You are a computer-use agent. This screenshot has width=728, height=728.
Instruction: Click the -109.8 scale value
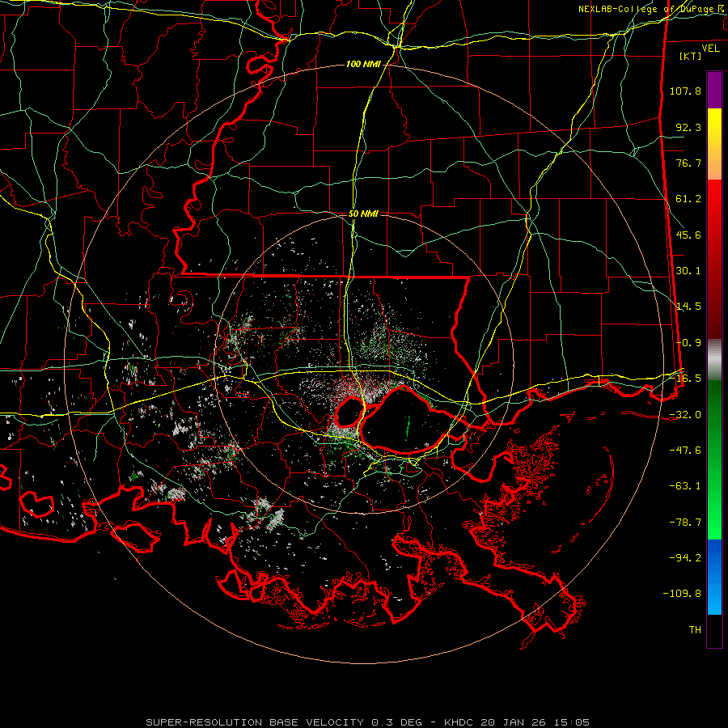pyautogui.click(x=682, y=594)
